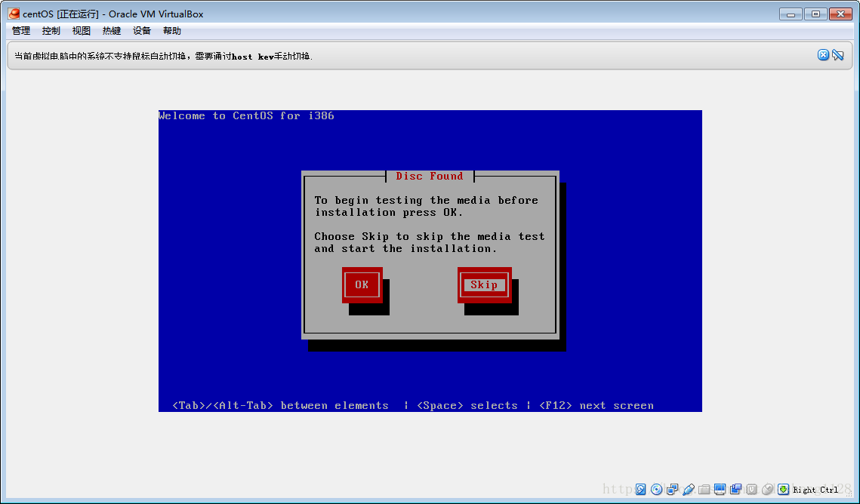Open the 管理 menu
The height and width of the screenshot is (504, 860).
(21, 31)
